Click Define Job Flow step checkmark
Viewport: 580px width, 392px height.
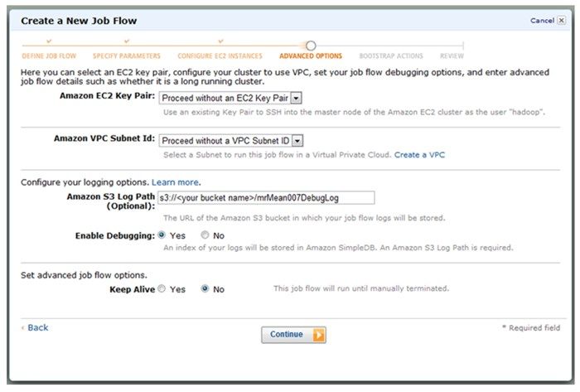[49, 40]
